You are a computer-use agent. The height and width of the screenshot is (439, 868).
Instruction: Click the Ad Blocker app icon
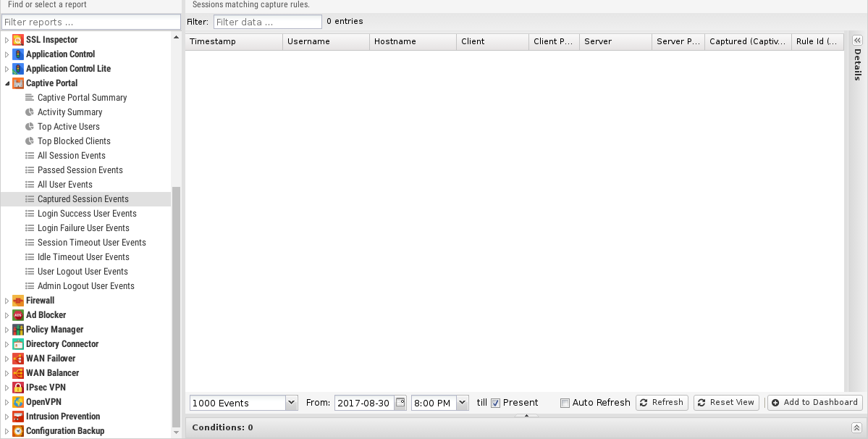point(17,315)
